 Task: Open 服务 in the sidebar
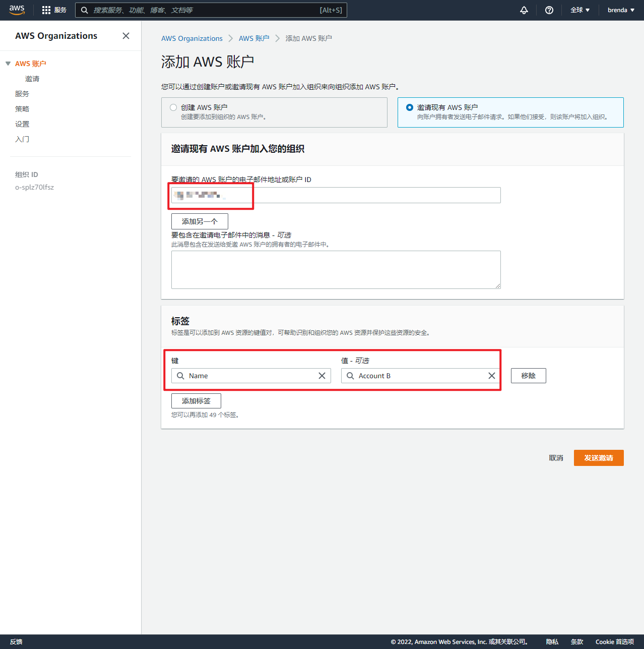tap(22, 94)
